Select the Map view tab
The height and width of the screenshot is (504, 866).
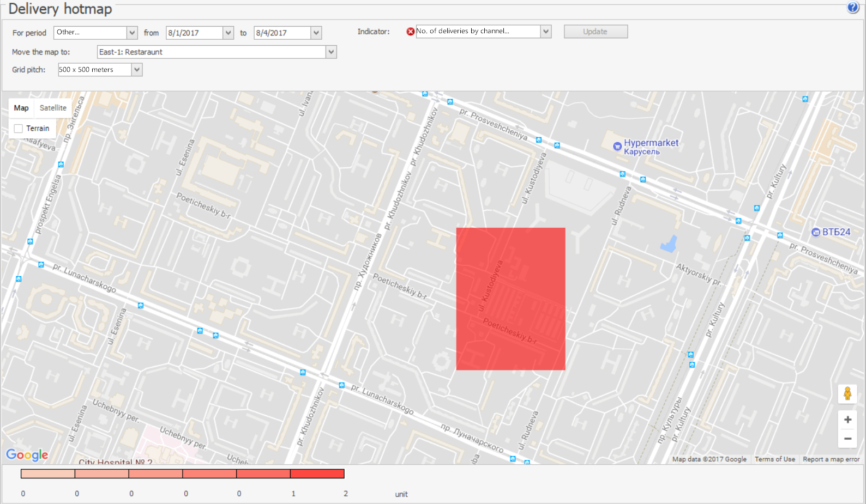tap(21, 108)
